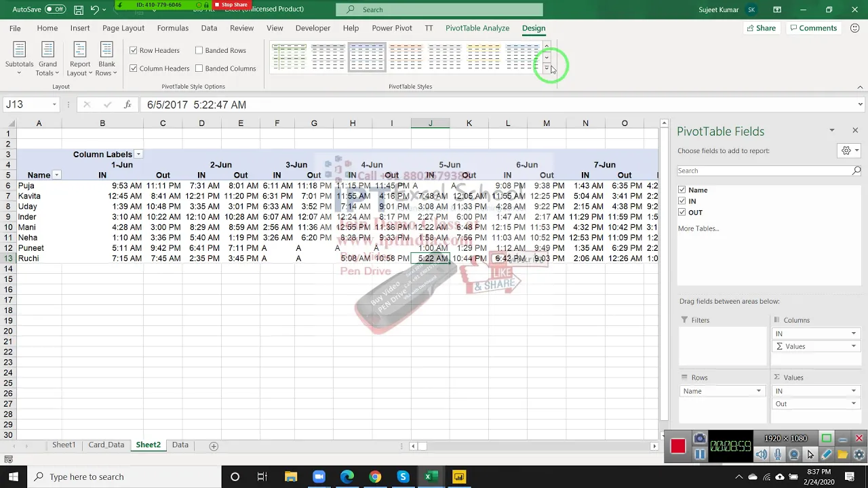Open the PivotTable Fields pane options arrow
Viewport: 868px width, 488px height.
pyautogui.click(x=831, y=130)
